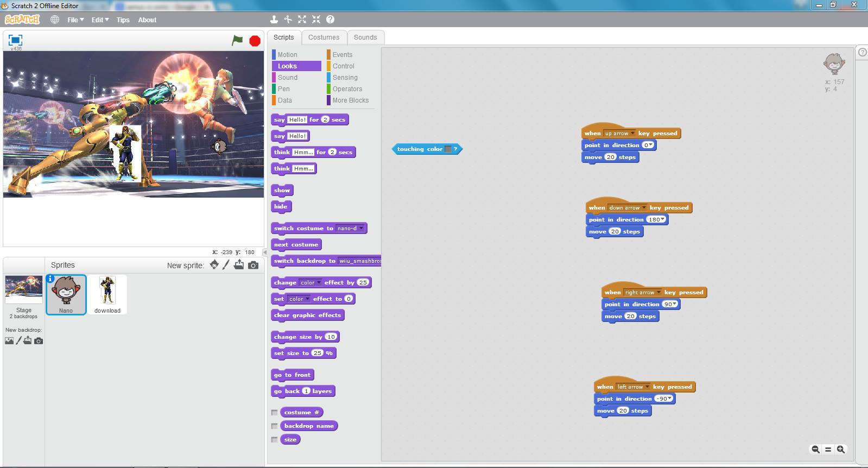The height and width of the screenshot is (468, 868).
Task: Click the red stop sign button
Action: 255,41
